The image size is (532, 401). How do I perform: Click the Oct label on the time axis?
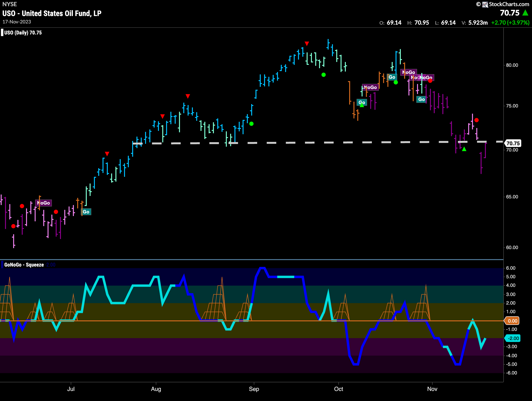339,389
